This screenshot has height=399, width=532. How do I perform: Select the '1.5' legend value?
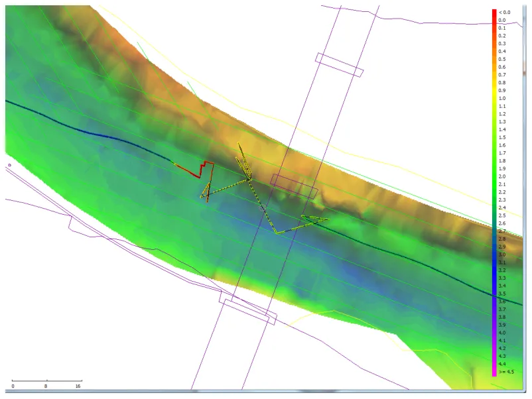tap(501, 137)
